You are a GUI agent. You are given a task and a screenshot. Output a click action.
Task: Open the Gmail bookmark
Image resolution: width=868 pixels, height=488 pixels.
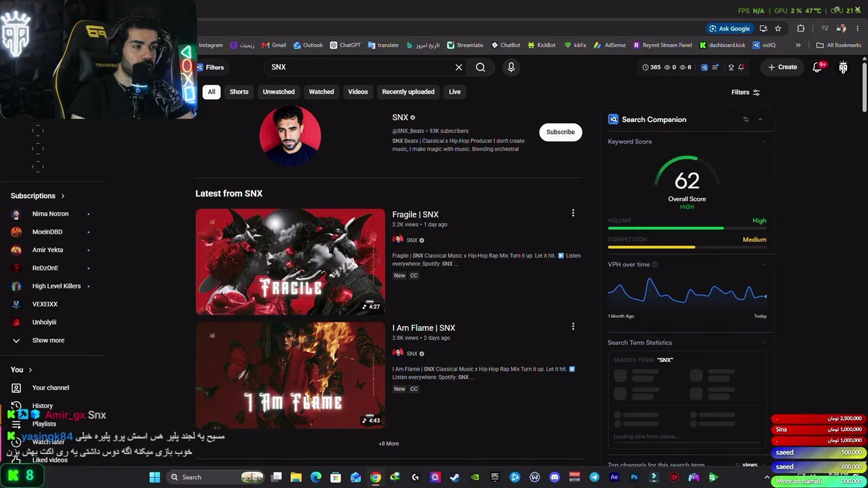(274, 45)
